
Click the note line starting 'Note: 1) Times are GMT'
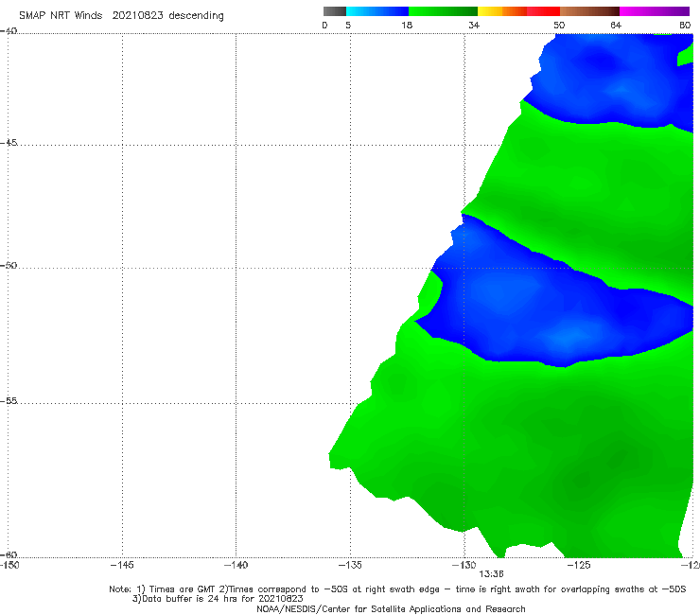pyautogui.click(x=397, y=589)
